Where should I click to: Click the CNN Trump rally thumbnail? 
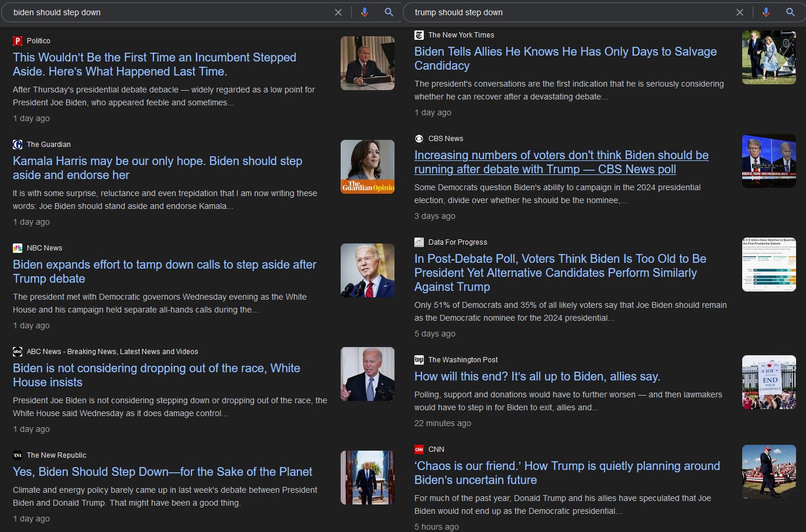click(x=769, y=472)
